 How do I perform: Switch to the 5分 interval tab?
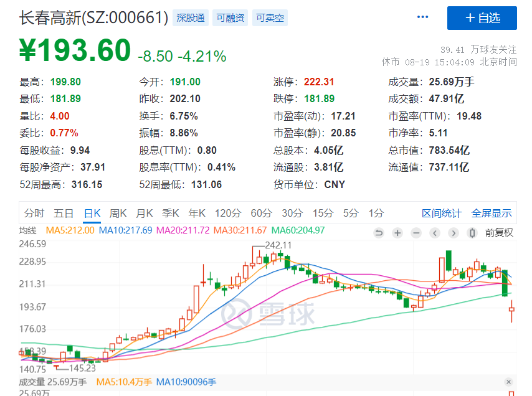(351, 214)
